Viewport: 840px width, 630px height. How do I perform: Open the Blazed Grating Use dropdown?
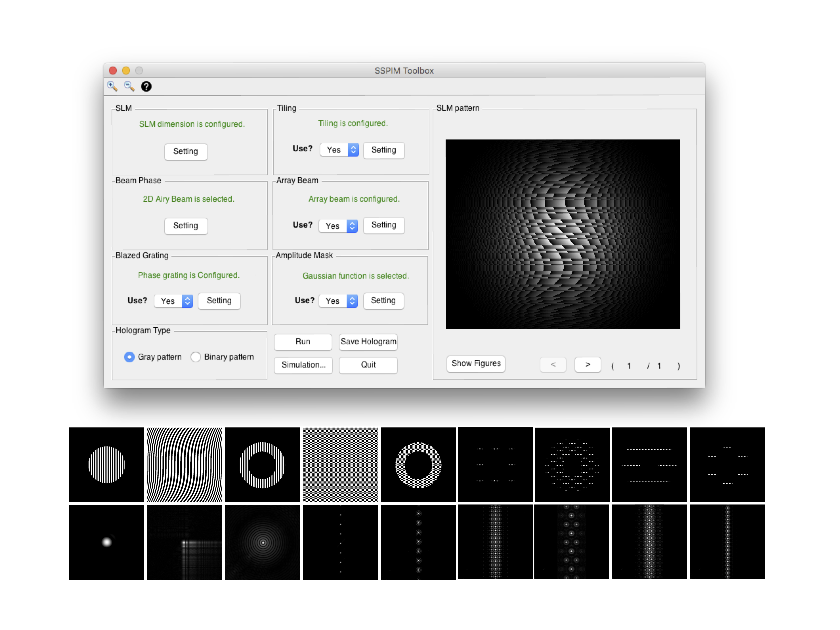pyautogui.click(x=173, y=301)
